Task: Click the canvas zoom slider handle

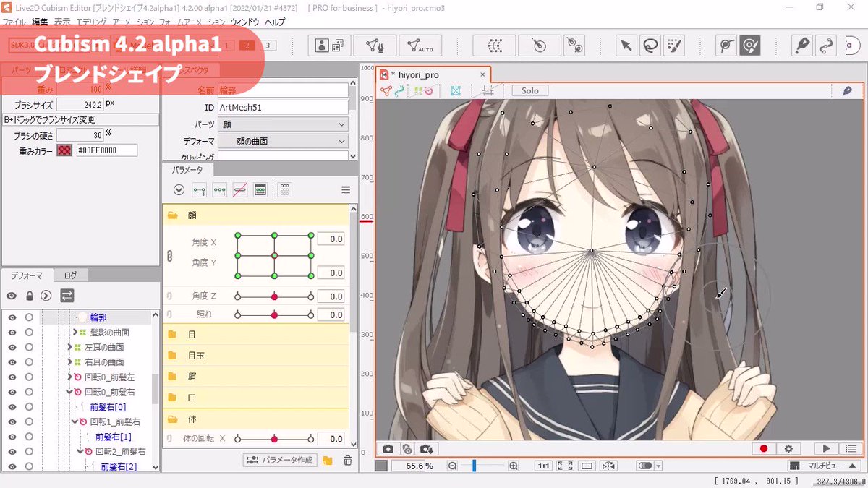Action: pos(474,466)
